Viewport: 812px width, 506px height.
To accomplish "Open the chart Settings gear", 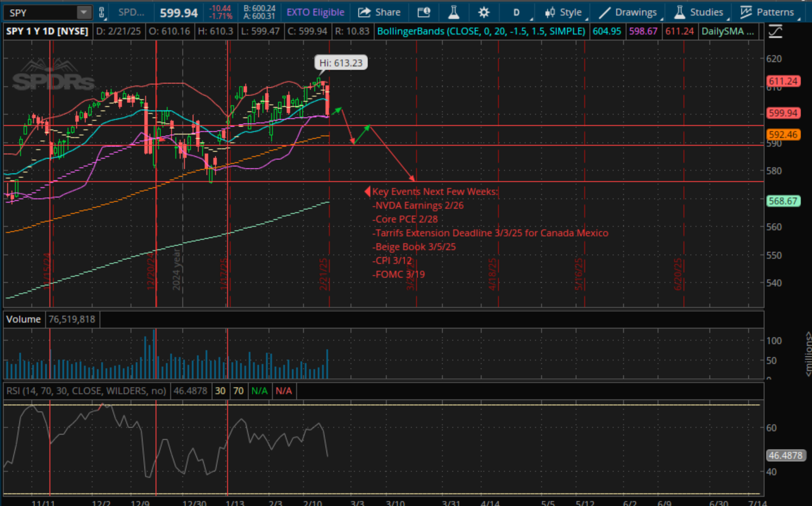I will [484, 12].
